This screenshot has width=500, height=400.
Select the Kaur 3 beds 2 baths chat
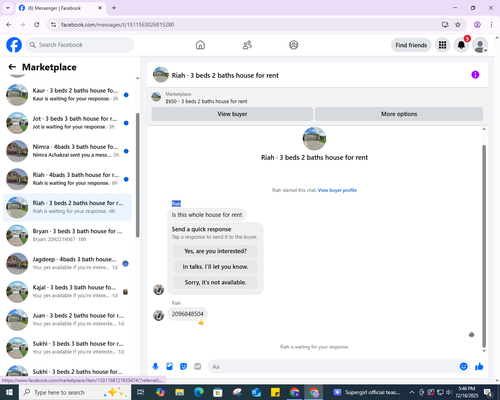point(67,95)
